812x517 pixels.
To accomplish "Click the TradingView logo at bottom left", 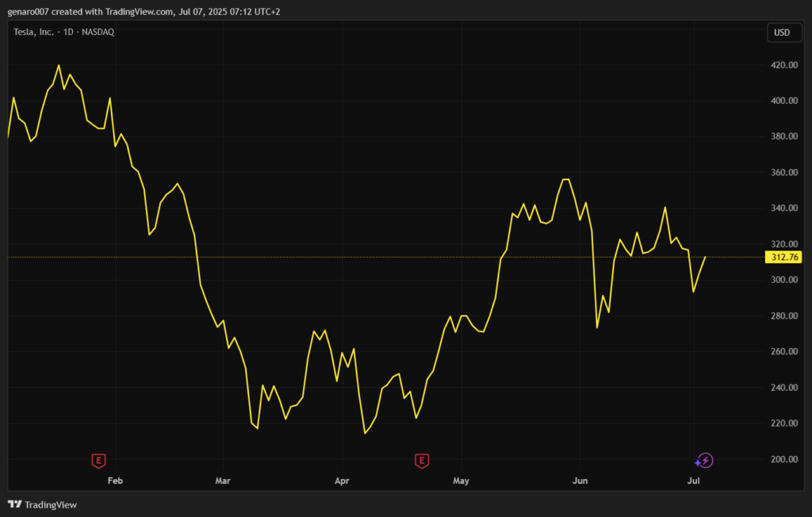I will [x=42, y=504].
